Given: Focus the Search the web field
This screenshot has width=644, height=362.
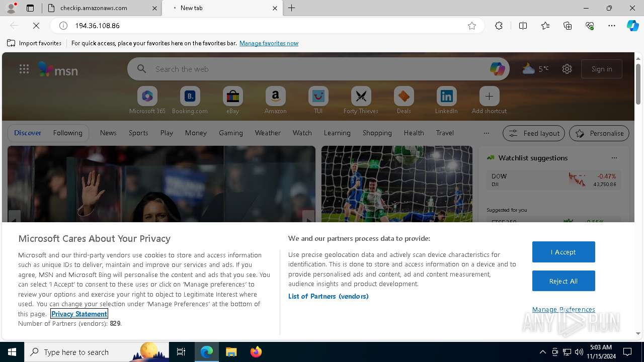Looking at the screenshot, I should (x=318, y=69).
